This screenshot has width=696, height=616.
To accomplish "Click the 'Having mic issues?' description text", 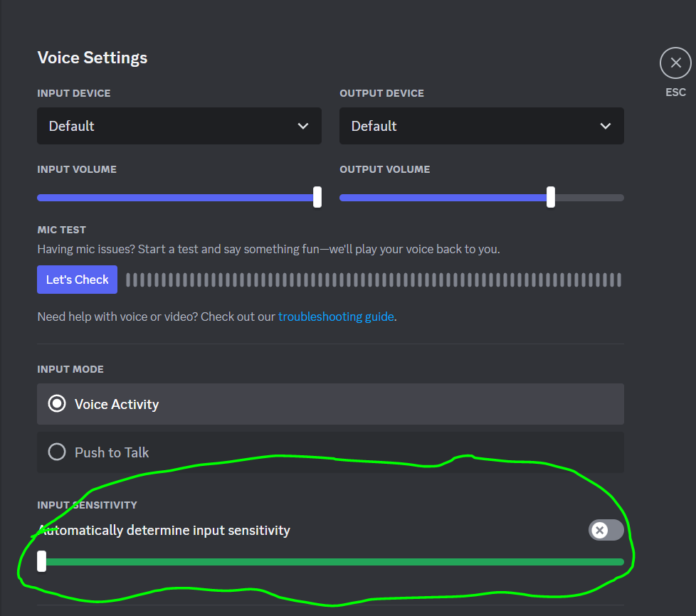I will [268, 250].
